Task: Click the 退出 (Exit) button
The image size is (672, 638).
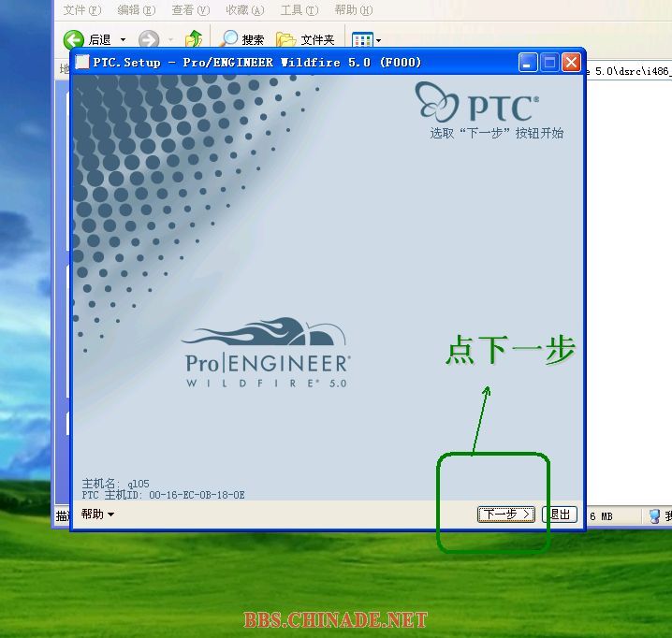Action: pos(560,515)
